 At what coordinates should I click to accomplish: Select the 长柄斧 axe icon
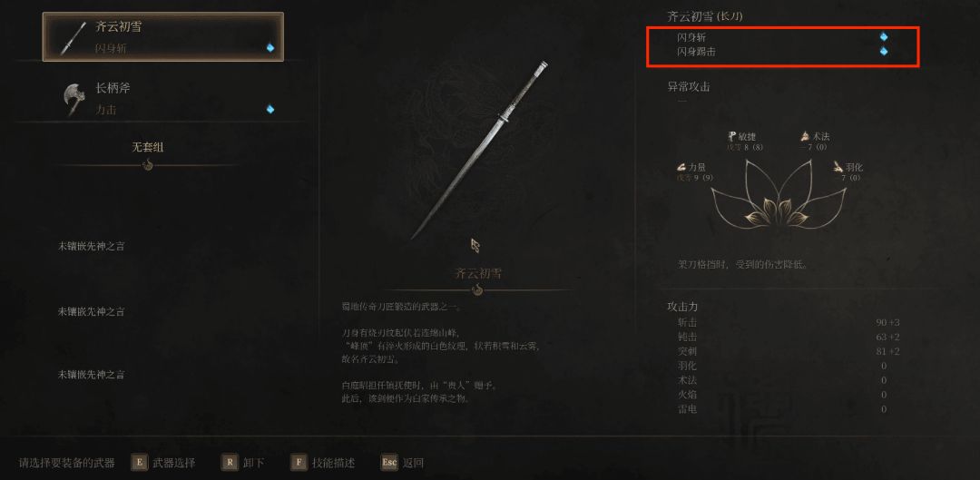pyautogui.click(x=73, y=98)
